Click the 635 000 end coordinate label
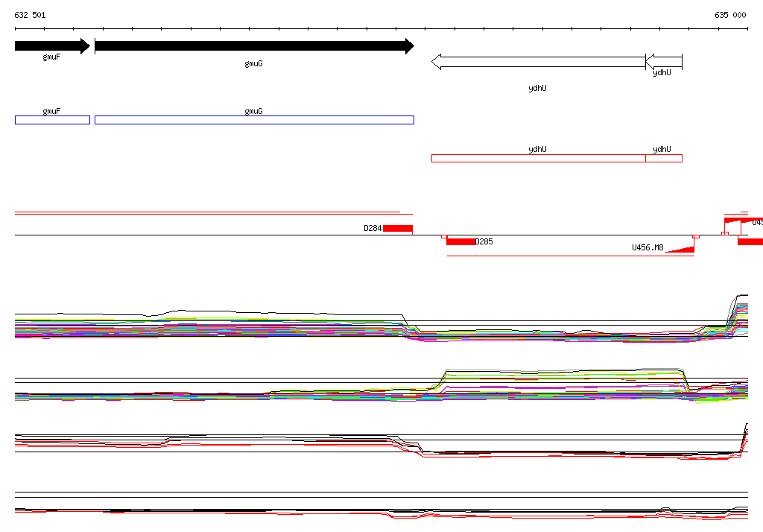Screen dimensions: 763x532 [x=730, y=15]
